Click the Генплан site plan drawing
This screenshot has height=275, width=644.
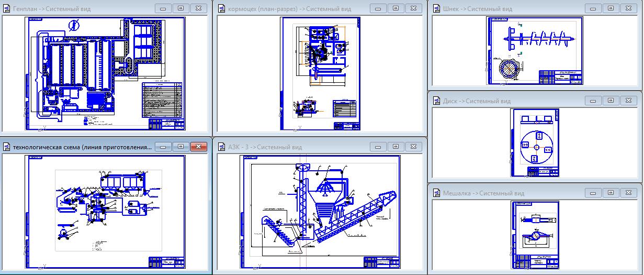coord(105,73)
